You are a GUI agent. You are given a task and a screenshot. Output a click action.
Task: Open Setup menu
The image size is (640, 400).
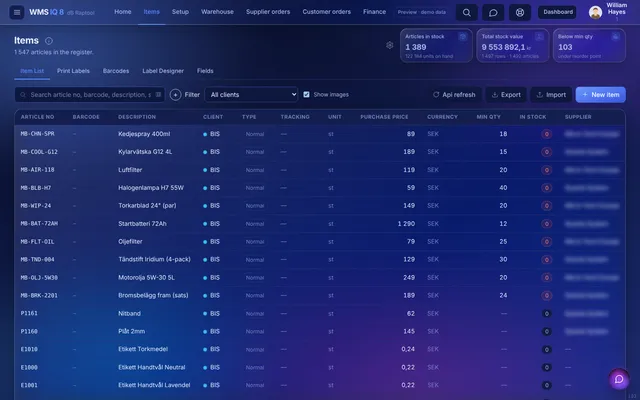click(180, 12)
